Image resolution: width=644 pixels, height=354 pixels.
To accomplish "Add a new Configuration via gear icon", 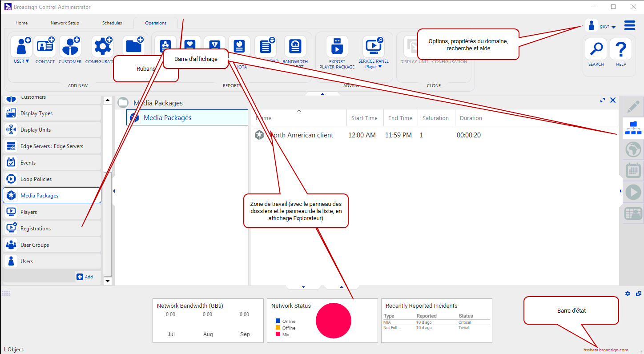I will tap(102, 46).
